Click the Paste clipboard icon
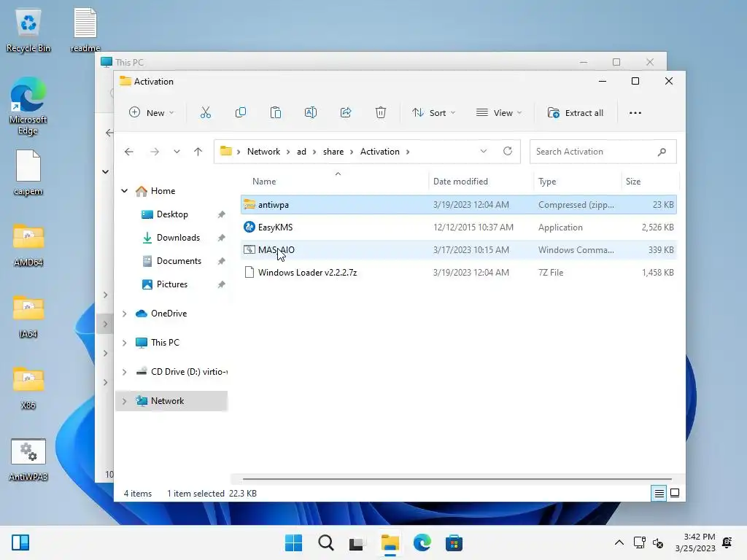 tap(275, 113)
